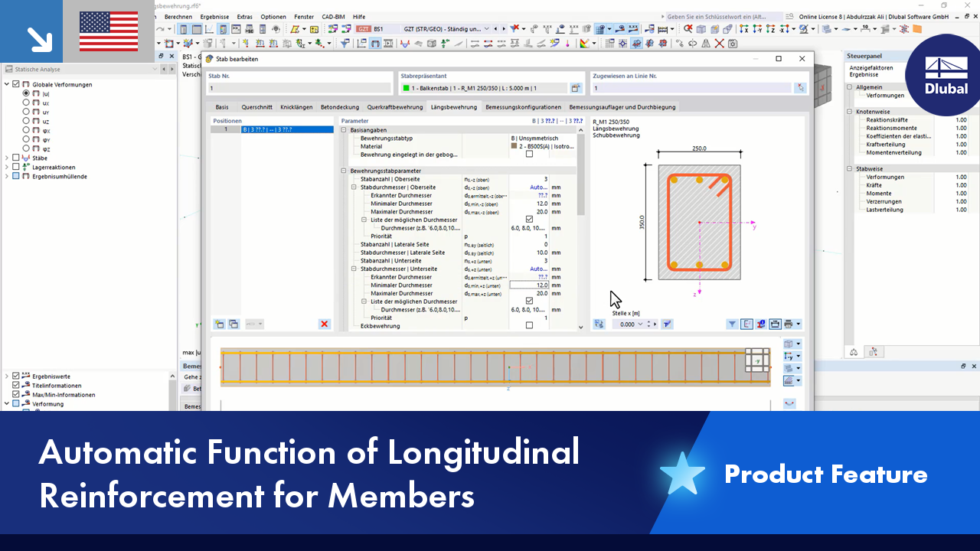The height and width of the screenshot is (551, 980).
Task: Click the reinforcement numbering icon below preview
Action: pyautogui.click(x=761, y=324)
